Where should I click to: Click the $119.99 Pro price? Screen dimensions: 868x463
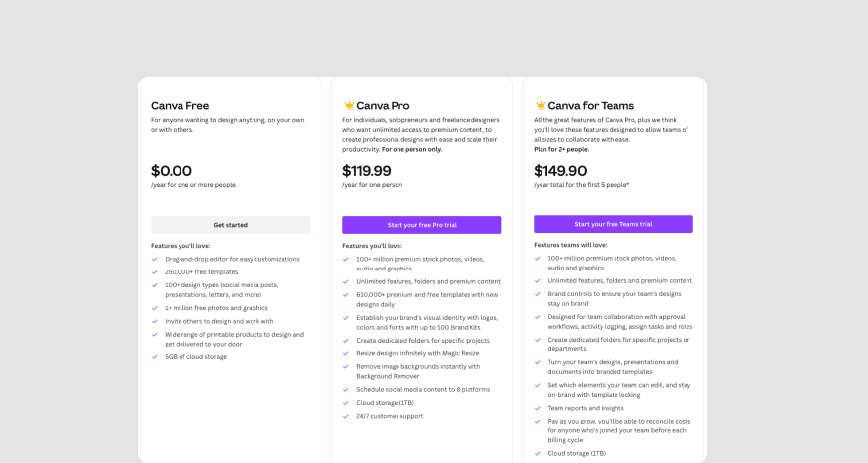367,171
